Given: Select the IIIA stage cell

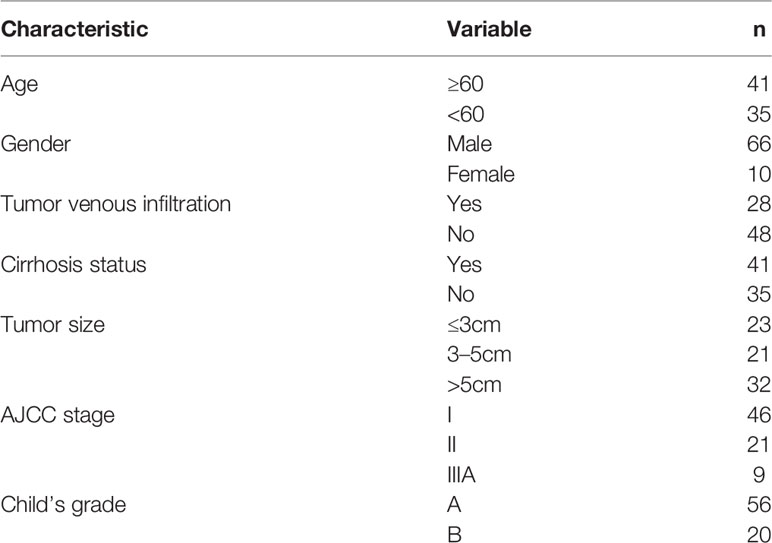Looking at the screenshot, I should (x=461, y=475).
